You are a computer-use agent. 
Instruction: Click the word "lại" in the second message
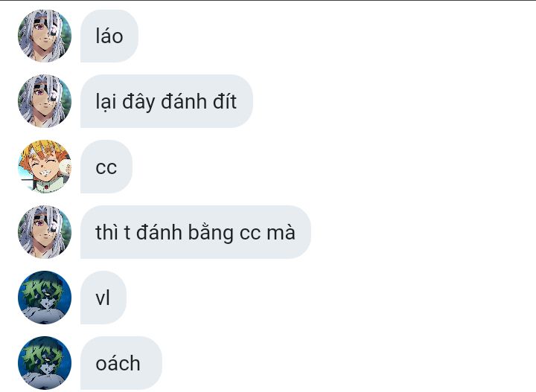pos(106,102)
